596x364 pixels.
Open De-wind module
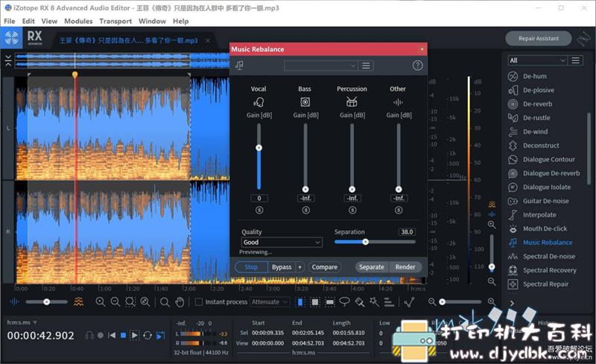535,132
